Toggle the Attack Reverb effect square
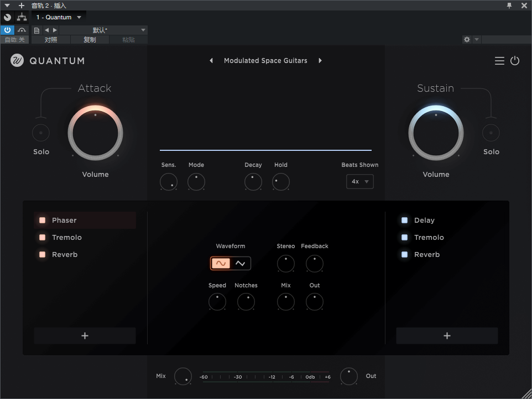The height and width of the screenshot is (399, 532). (x=43, y=255)
